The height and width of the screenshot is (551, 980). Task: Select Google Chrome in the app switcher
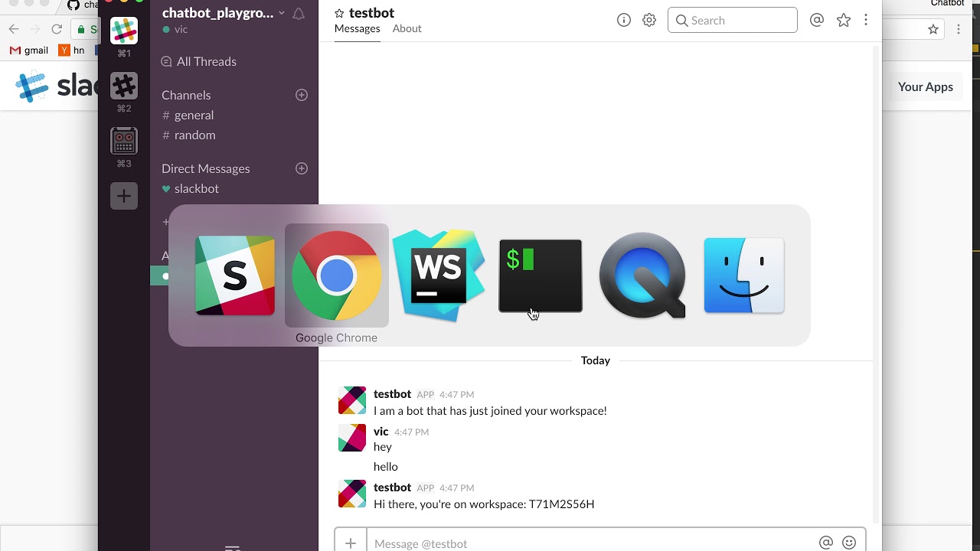click(337, 275)
